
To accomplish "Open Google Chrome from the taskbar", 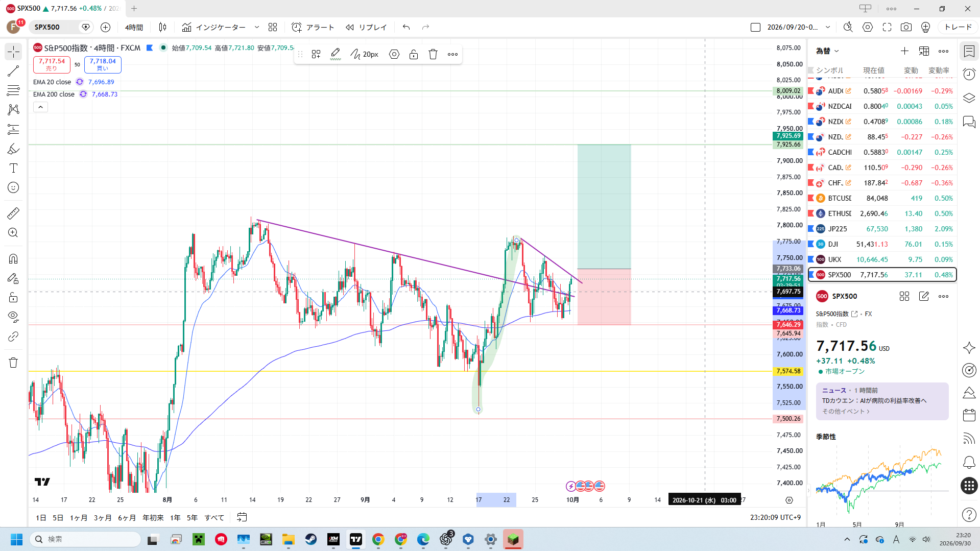I will tap(378, 539).
